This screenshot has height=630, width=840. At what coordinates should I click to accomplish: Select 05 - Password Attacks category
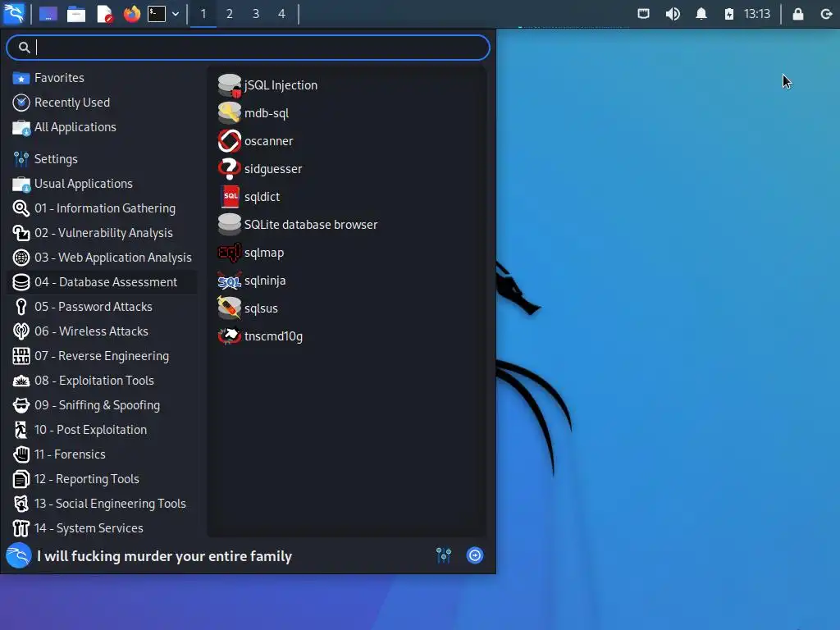pos(103,307)
